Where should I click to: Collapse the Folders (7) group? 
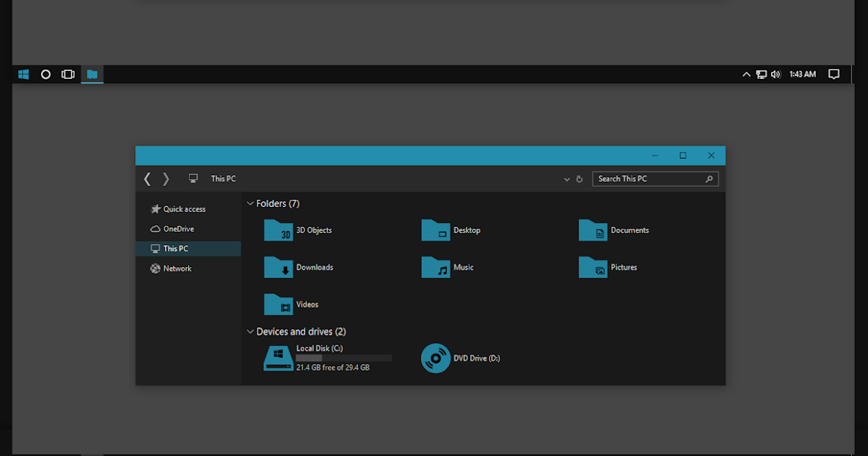pyautogui.click(x=250, y=204)
